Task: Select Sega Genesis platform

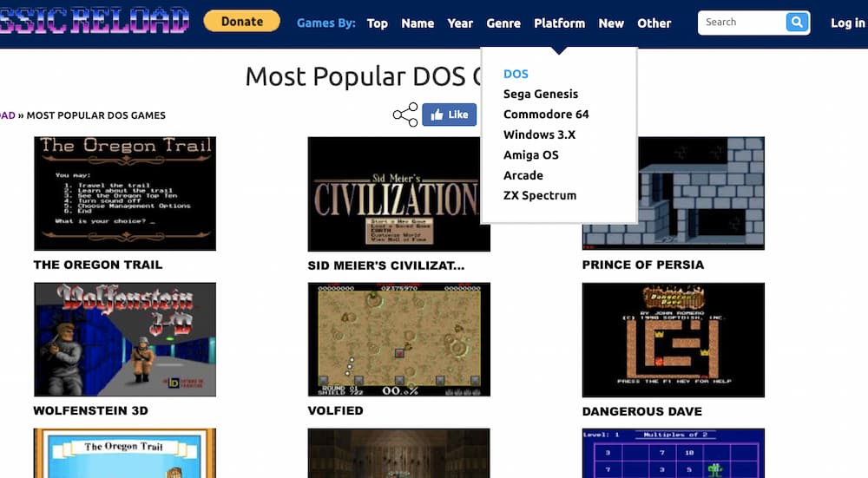Action: [x=540, y=94]
